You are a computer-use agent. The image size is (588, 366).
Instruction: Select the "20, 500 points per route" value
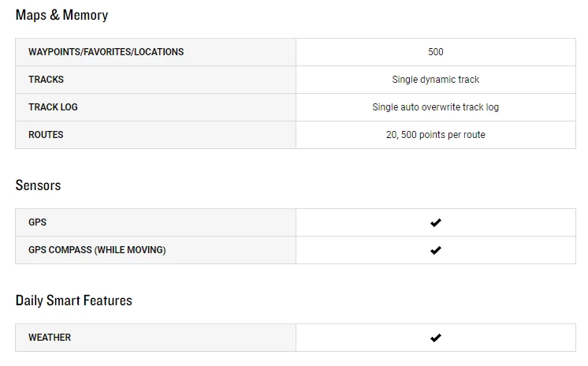(436, 135)
